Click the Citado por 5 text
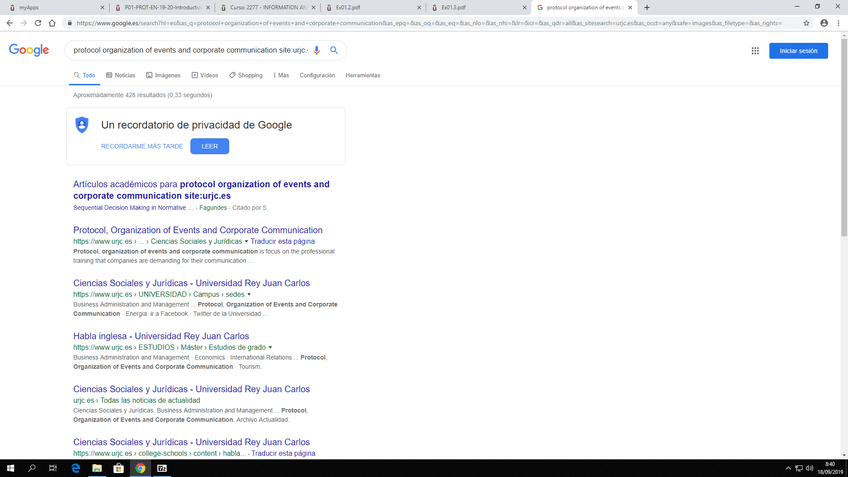This screenshot has height=477, width=848. [x=249, y=208]
